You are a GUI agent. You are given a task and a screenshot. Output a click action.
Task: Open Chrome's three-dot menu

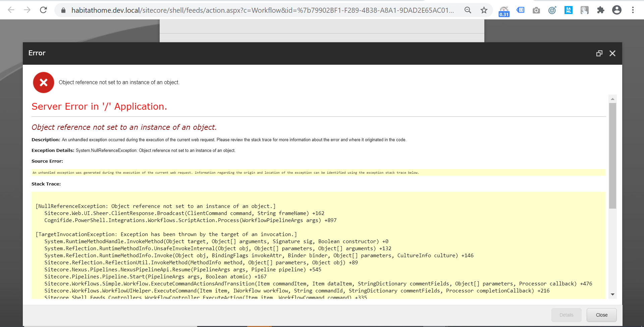(x=633, y=10)
